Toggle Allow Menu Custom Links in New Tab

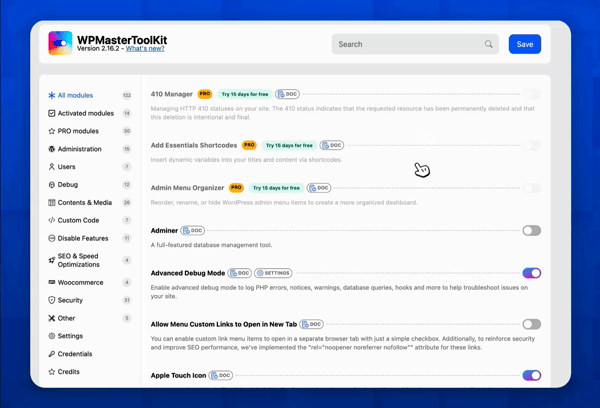tap(532, 324)
